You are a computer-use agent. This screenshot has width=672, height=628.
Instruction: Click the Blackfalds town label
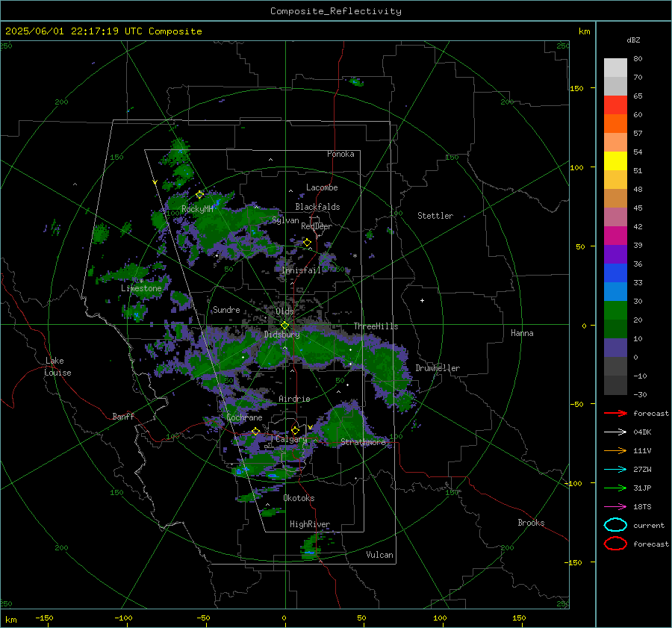point(317,207)
